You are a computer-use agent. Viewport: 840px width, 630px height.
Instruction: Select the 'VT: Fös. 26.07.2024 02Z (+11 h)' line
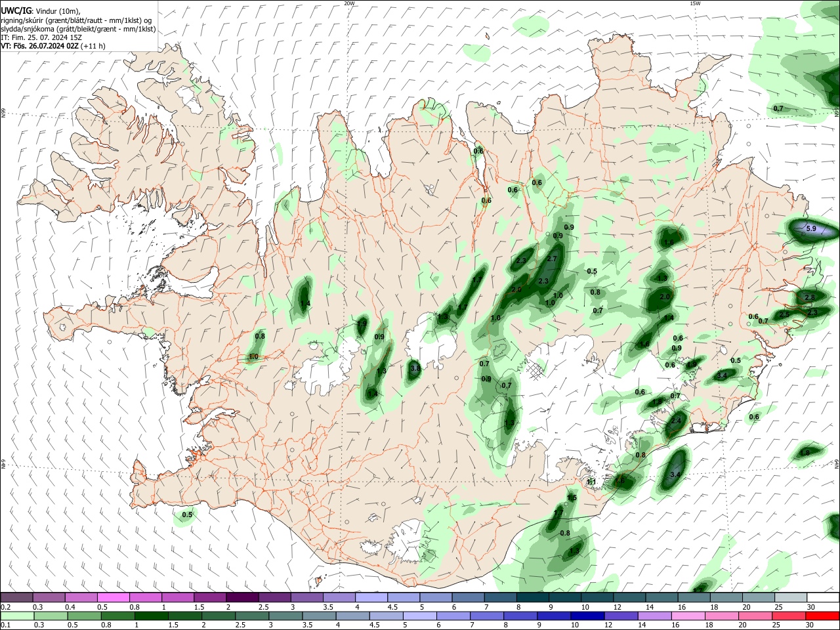pyautogui.click(x=53, y=46)
